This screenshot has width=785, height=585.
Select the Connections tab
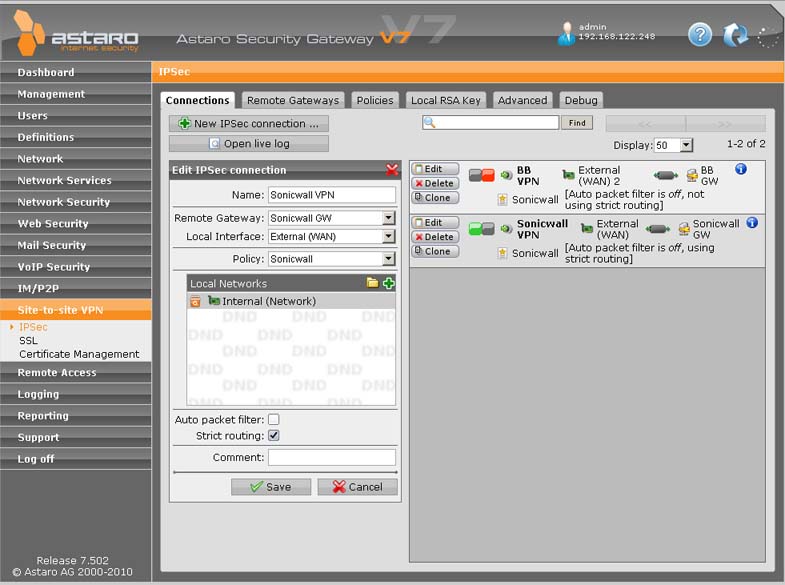197,100
